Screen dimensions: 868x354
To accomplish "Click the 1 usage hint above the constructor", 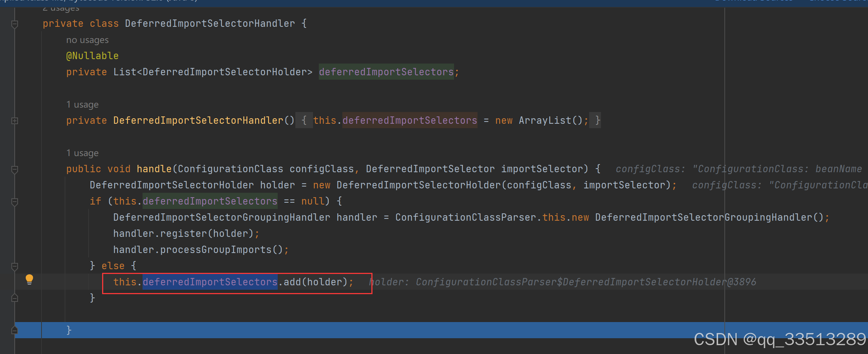I will [x=82, y=104].
